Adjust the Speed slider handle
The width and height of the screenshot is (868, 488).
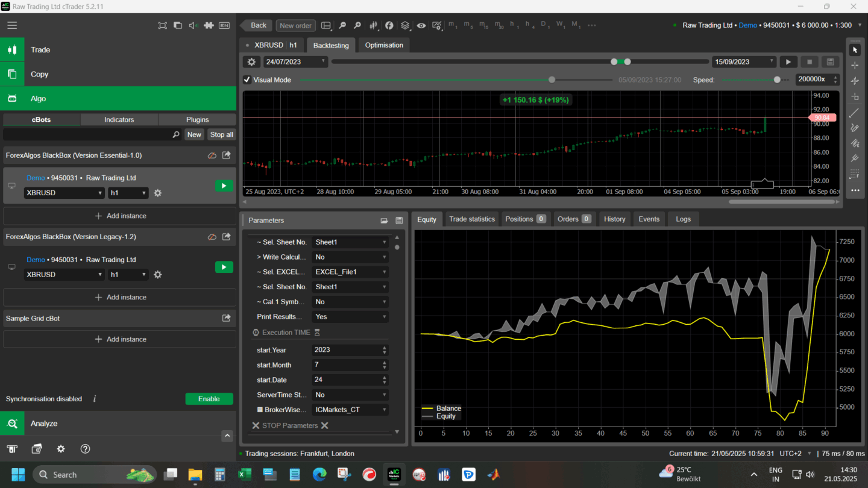click(777, 80)
